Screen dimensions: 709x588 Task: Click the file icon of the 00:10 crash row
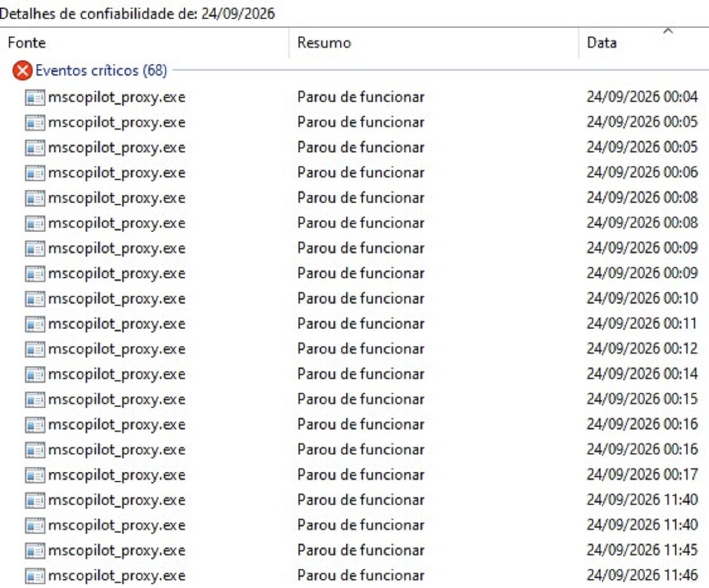coord(35,298)
